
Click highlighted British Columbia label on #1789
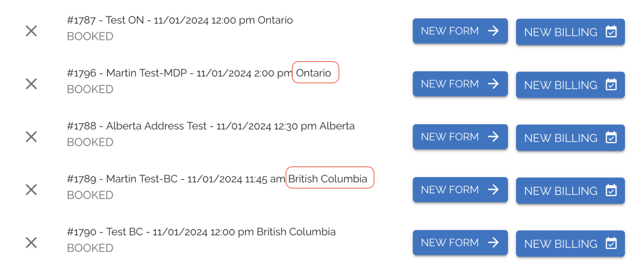328,179
